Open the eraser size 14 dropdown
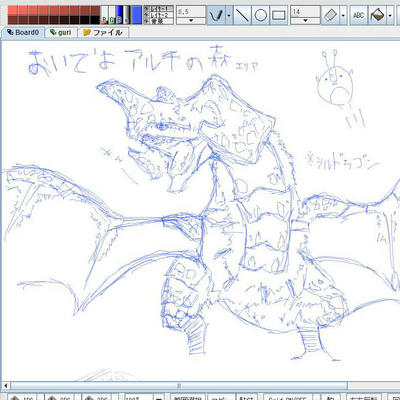This screenshot has width=400, height=400. [305, 20]
